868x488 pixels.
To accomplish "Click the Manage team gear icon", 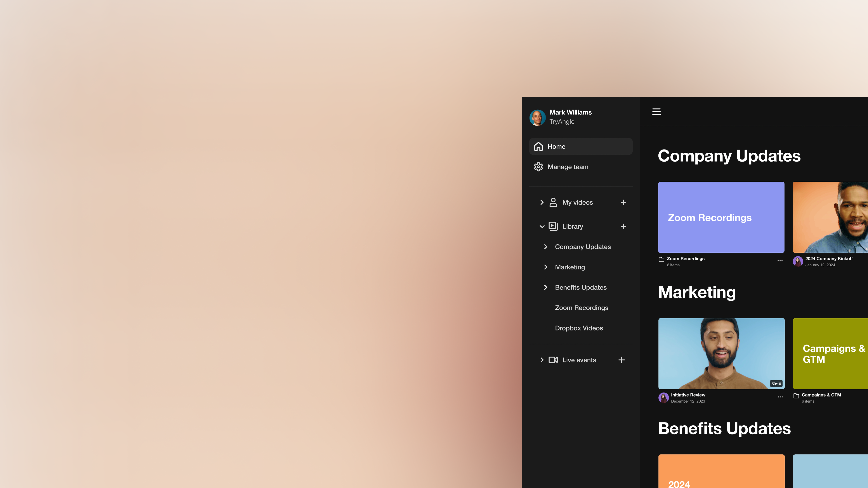I will pyautogui.click(x=538, y=167).
